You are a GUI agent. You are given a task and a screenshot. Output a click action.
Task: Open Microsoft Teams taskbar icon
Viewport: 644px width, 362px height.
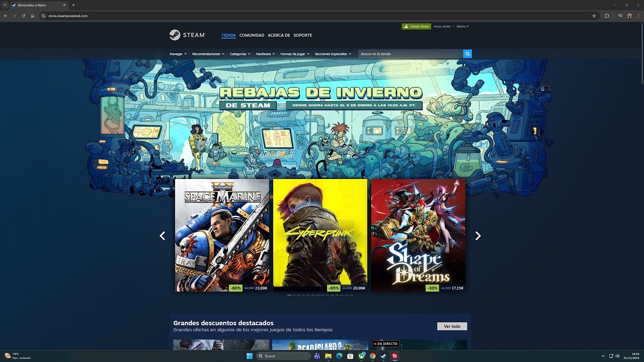point(317,356)
